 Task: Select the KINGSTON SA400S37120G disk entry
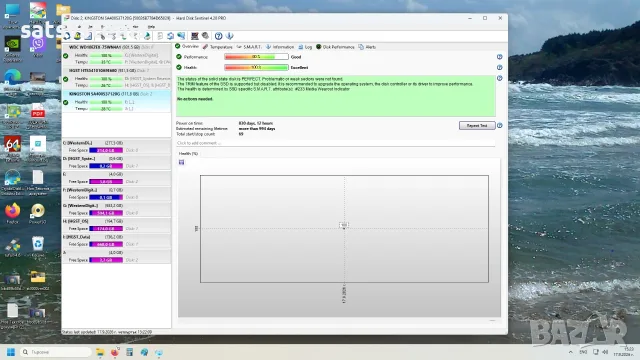(116, 101)
